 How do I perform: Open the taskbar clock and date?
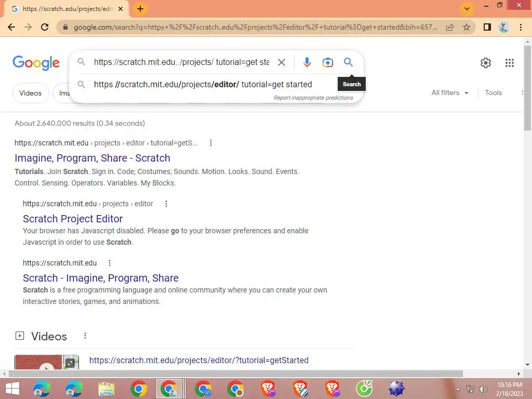509,389
